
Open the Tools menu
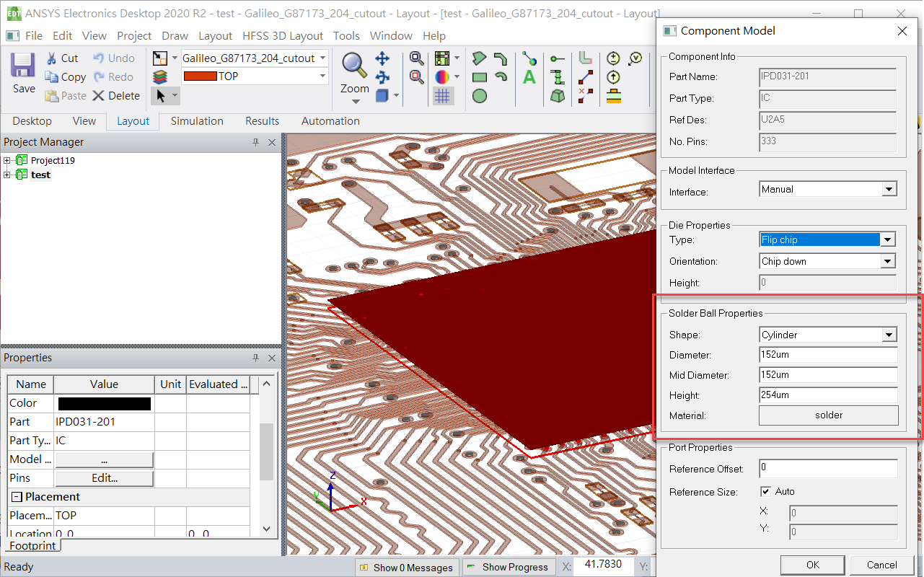[x=346, y=35]
